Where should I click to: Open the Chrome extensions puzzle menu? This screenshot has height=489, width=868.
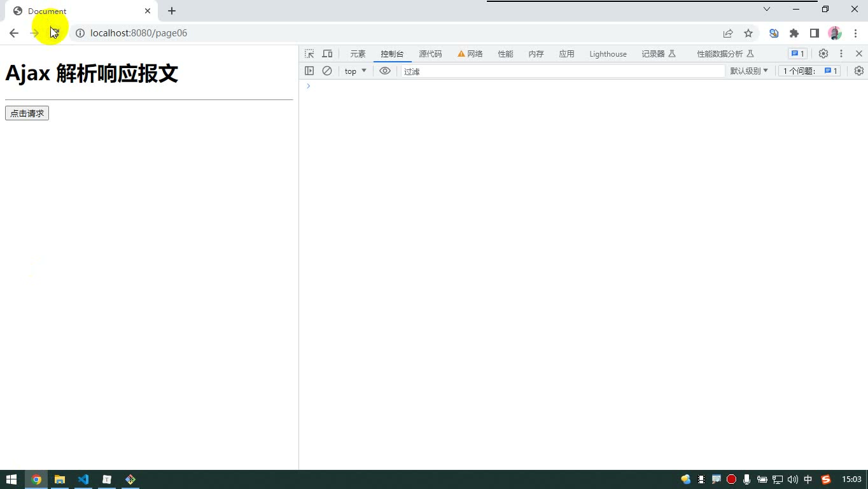point(794,33)
